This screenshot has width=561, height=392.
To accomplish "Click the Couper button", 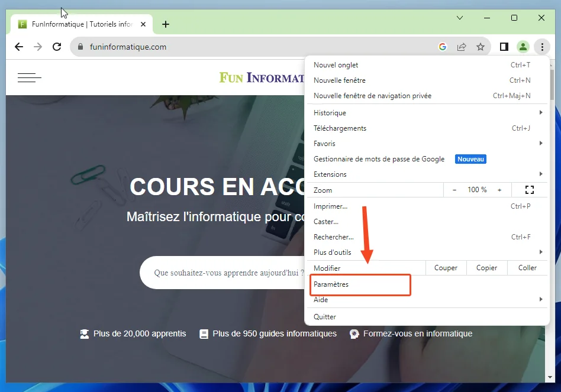I will click(x=446, y=268).
